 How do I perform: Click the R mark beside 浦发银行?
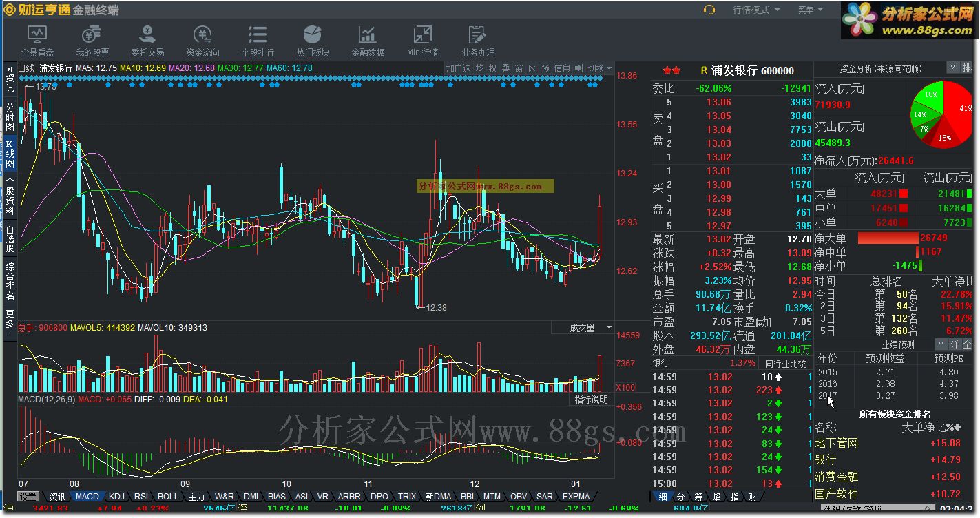tap(704, 70)
